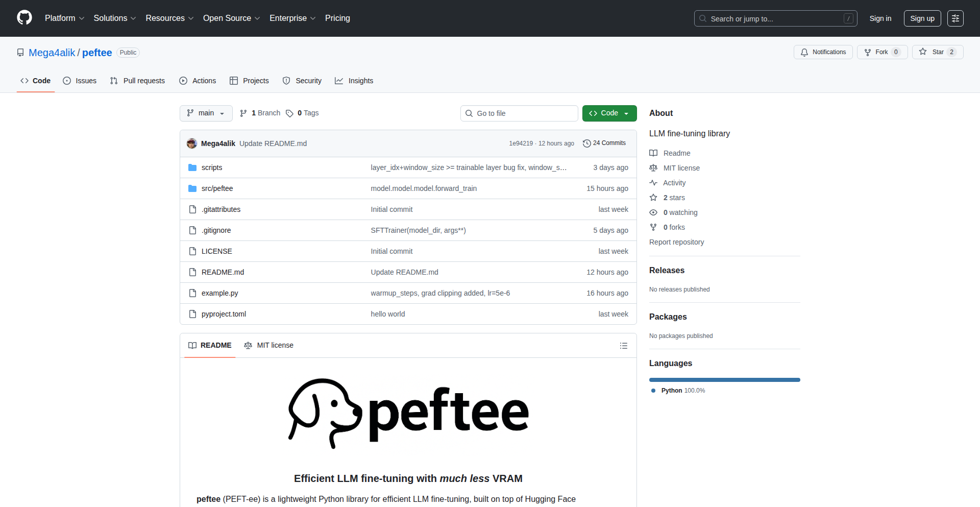Open the Releases section heading
This screenshot has width=980, height=507.
point(667,271)
